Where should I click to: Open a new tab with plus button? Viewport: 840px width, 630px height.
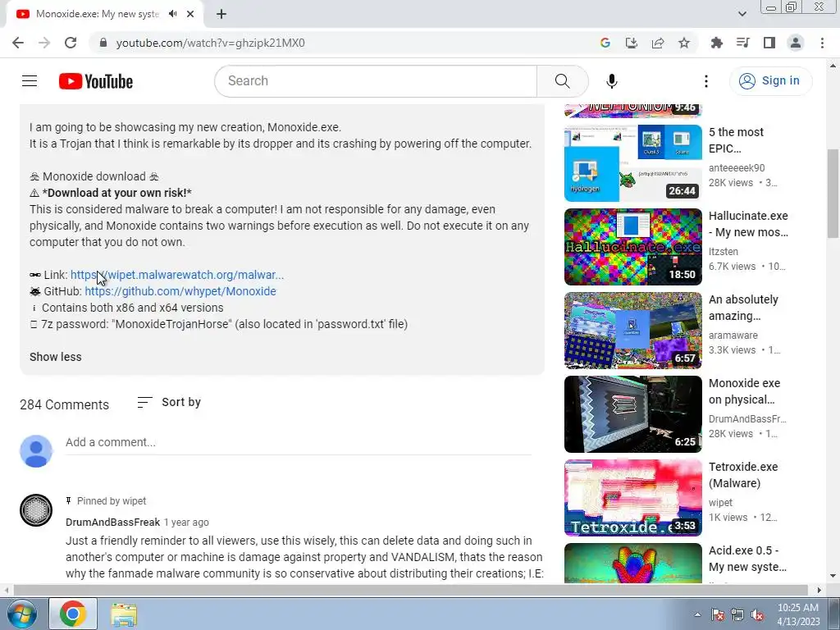[x=221, y=14]
